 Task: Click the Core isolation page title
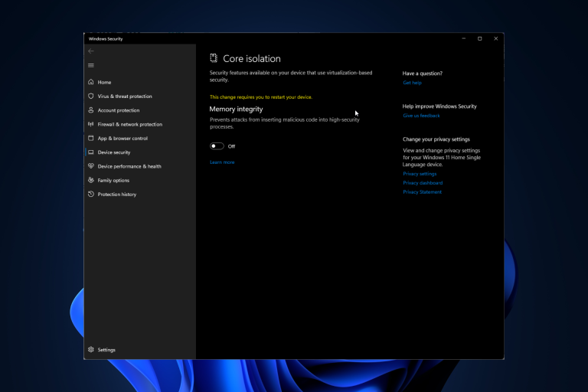[x=252, y=58]
